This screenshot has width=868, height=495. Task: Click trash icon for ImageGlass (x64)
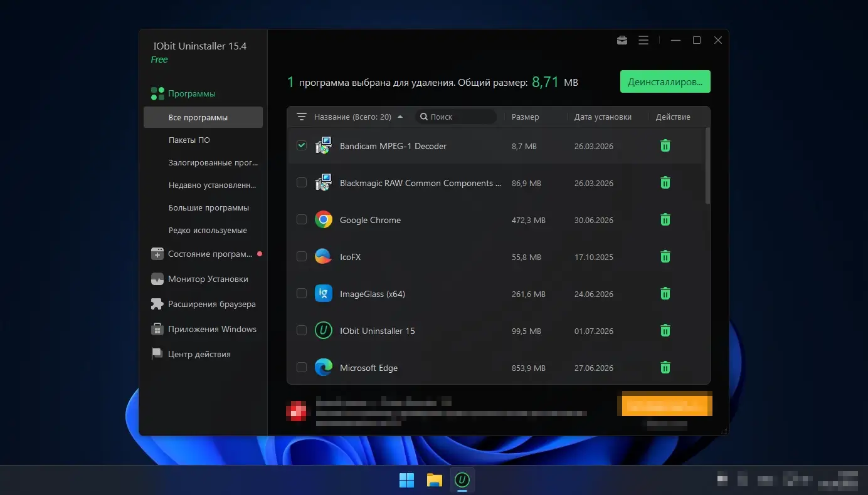pos(665,294)
